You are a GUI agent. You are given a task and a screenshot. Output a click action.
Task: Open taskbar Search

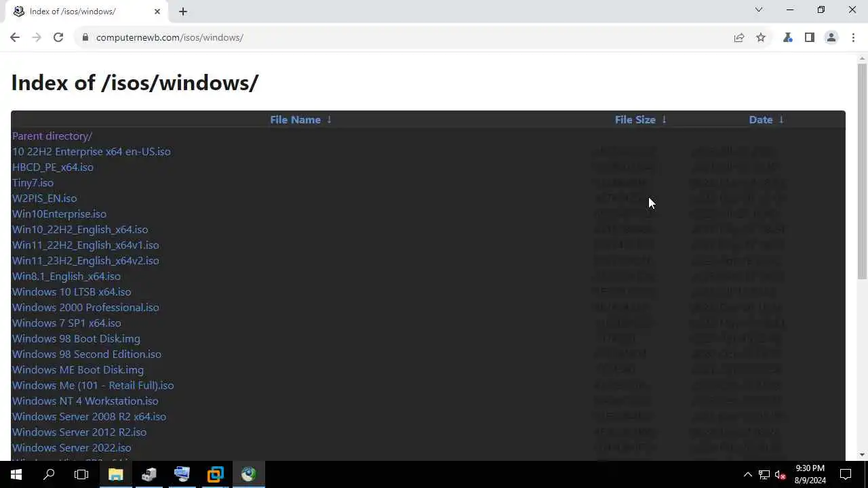(x=49, y=474)
